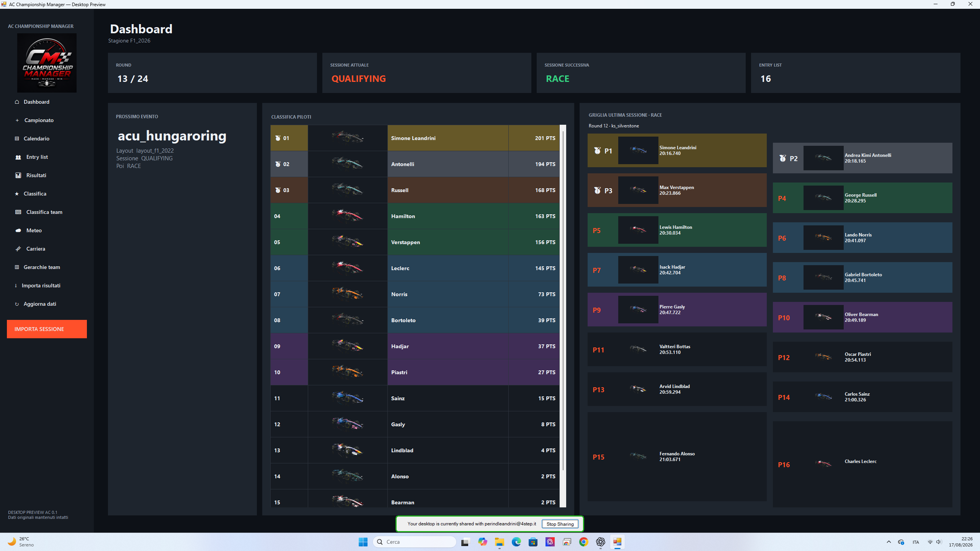This screenshot has height=551, width=980.
Task: Click Max Verstappen's P3 grid car thumbnail
Action: [x=638, y=190]
